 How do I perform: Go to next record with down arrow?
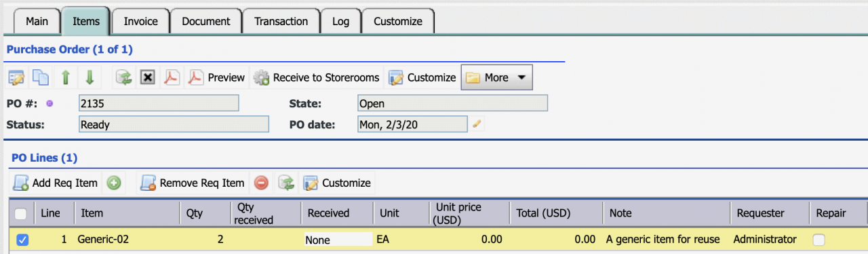pyautogui.click(x=89, y=77)
